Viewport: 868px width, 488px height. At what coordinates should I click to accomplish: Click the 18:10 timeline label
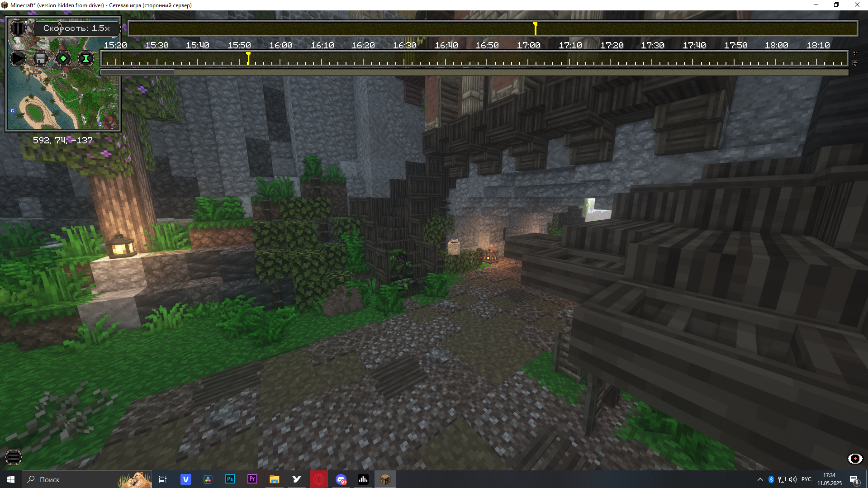click(x=818, y=45)
